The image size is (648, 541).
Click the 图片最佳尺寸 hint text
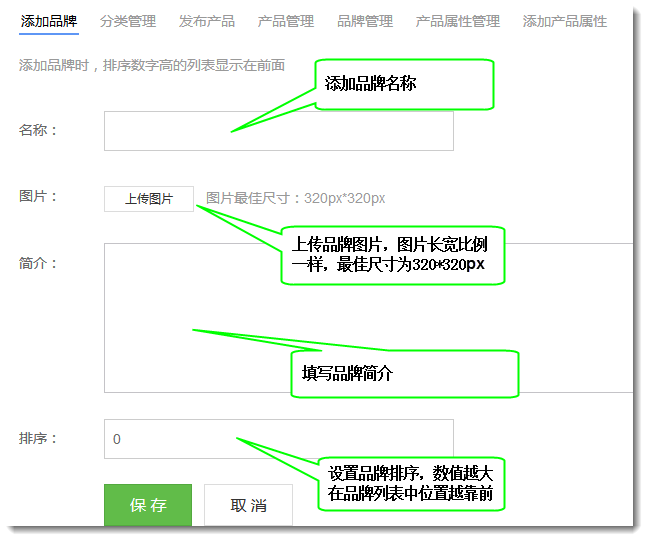(296, 199)
